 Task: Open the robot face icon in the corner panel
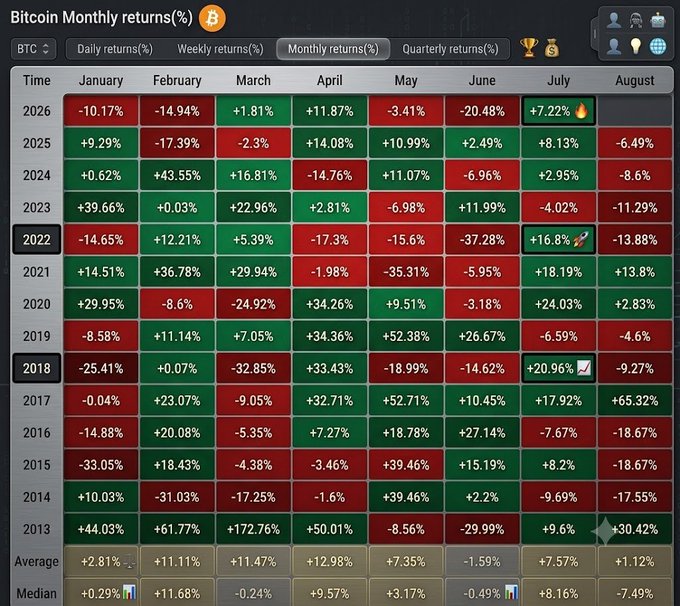point(658,20)
